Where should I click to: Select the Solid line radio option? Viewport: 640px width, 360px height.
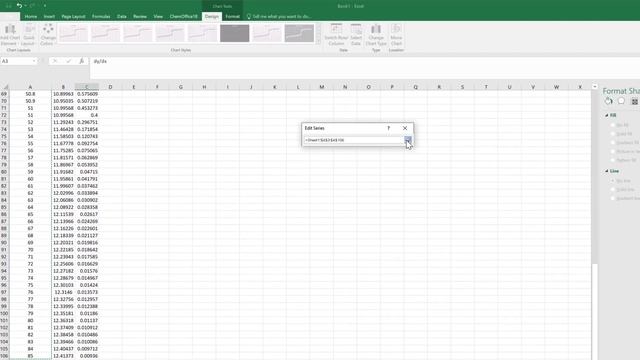(x=613, y=189)
